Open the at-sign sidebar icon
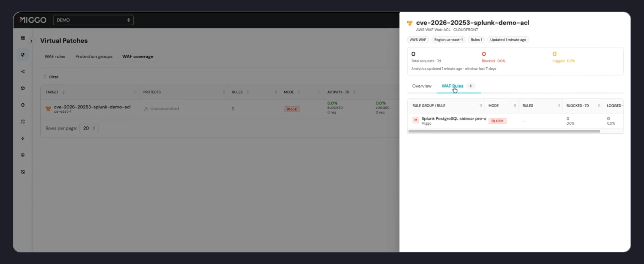The image size is (644, 264). 23,155
